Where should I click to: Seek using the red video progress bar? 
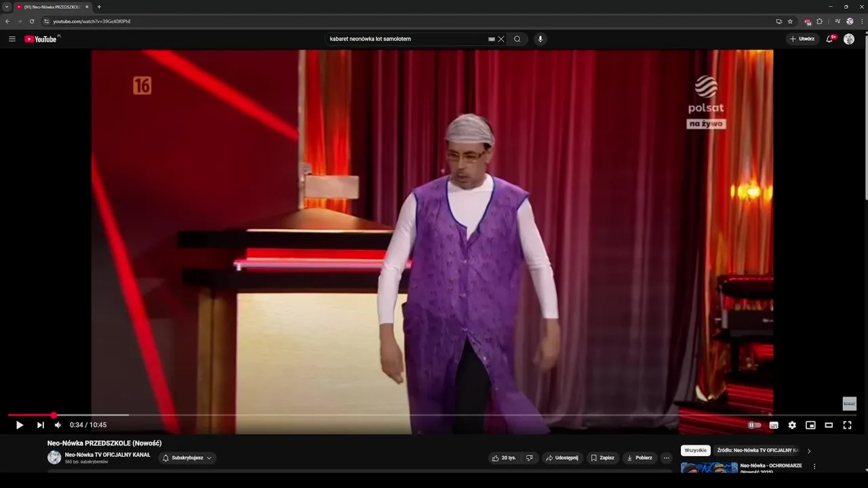click(434, 415)
